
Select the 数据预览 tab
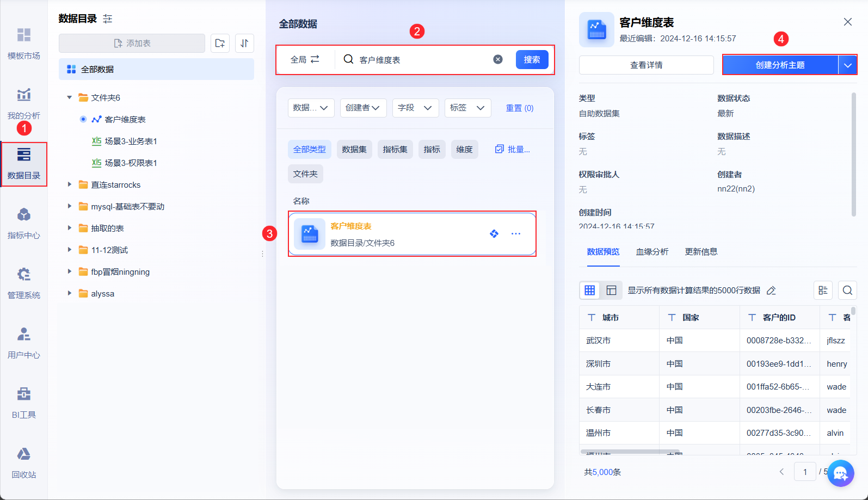(603, 252)
